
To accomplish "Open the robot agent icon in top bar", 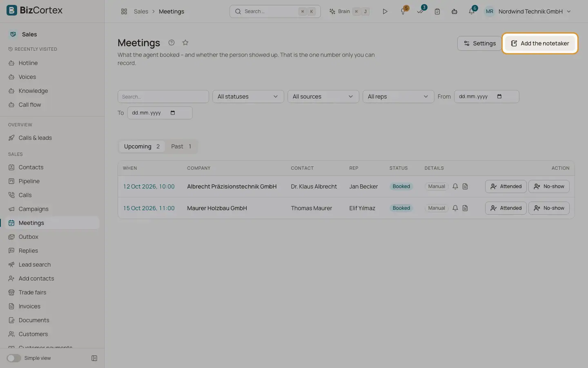I will click(x=454, y=11).
